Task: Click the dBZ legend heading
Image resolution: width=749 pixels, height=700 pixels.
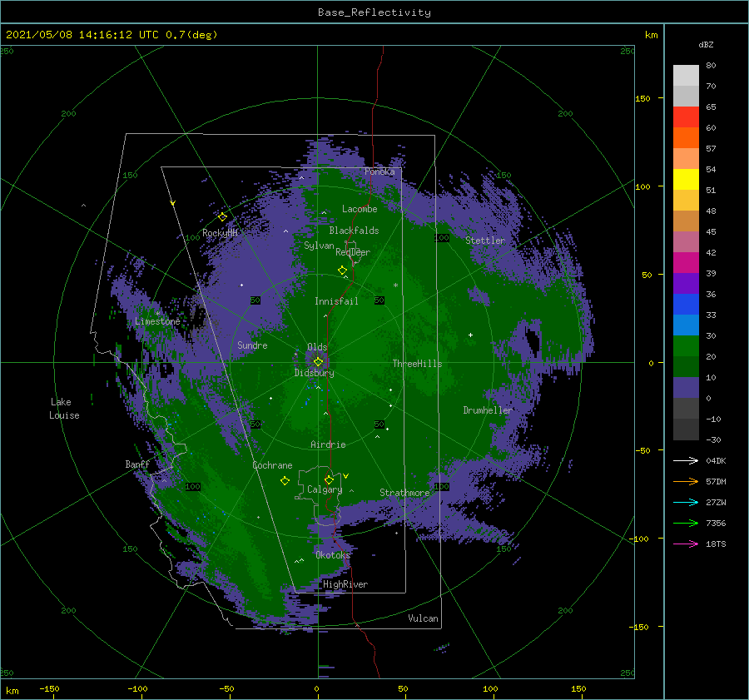Action: [x=706, y=44]
